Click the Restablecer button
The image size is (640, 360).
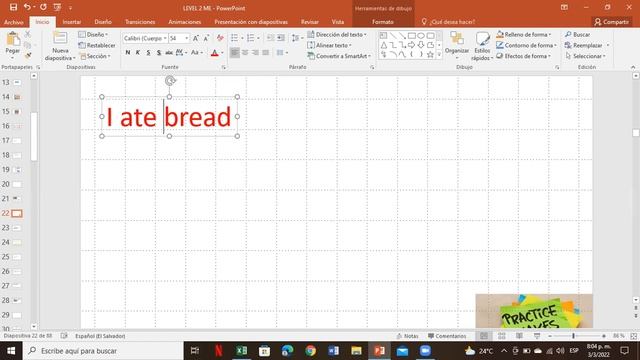pos(97,45)
